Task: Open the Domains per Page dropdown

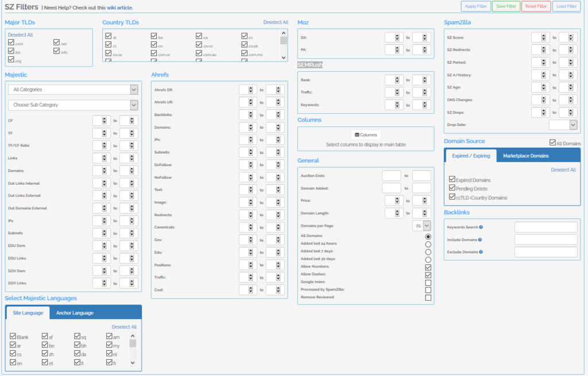Action: pos(422,226)
